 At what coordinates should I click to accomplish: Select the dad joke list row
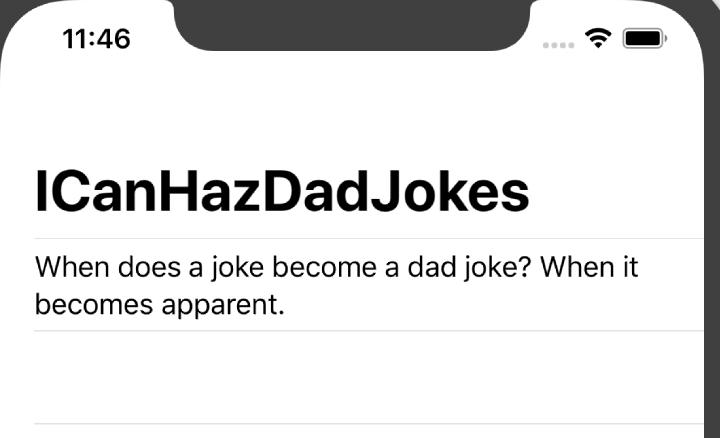tap(369, 285)
